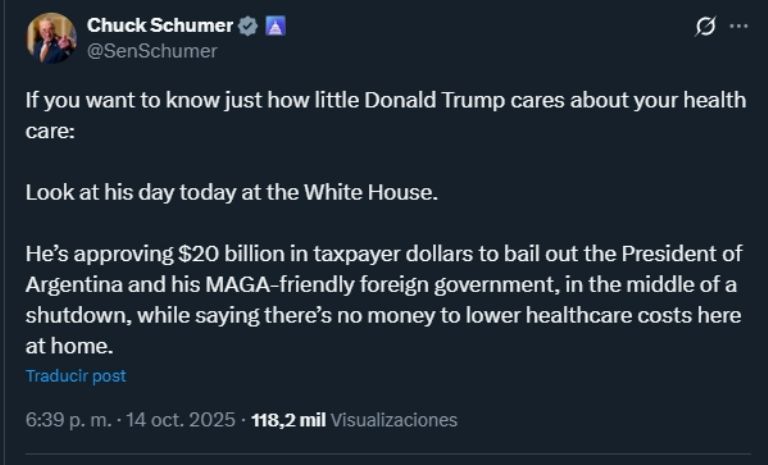Click the Grok explain-post icon
Screen dimensions: 768x465
pyautogui.click(x=704, y=27)
